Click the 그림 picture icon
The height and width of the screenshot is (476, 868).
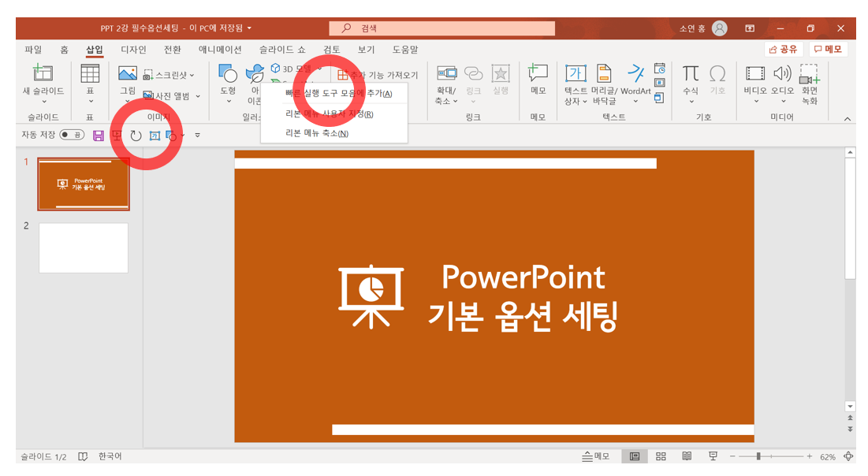[x=127, y=73]
